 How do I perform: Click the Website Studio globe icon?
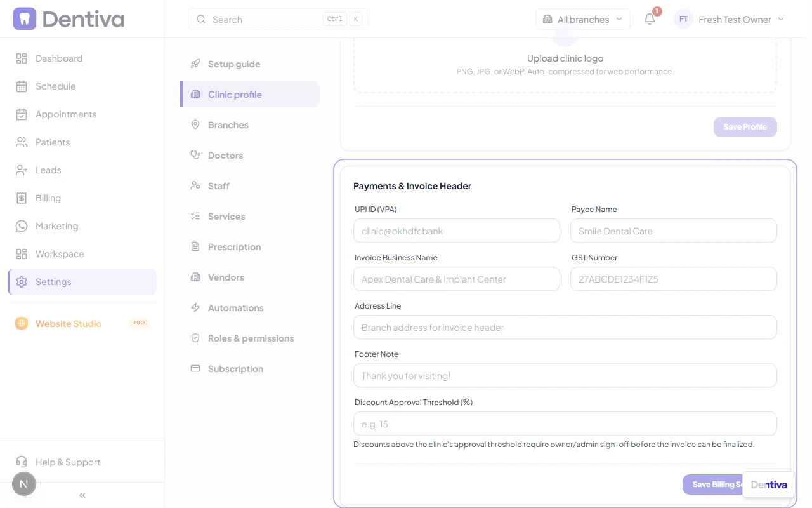pyautogui.click(x=22, y=324)
